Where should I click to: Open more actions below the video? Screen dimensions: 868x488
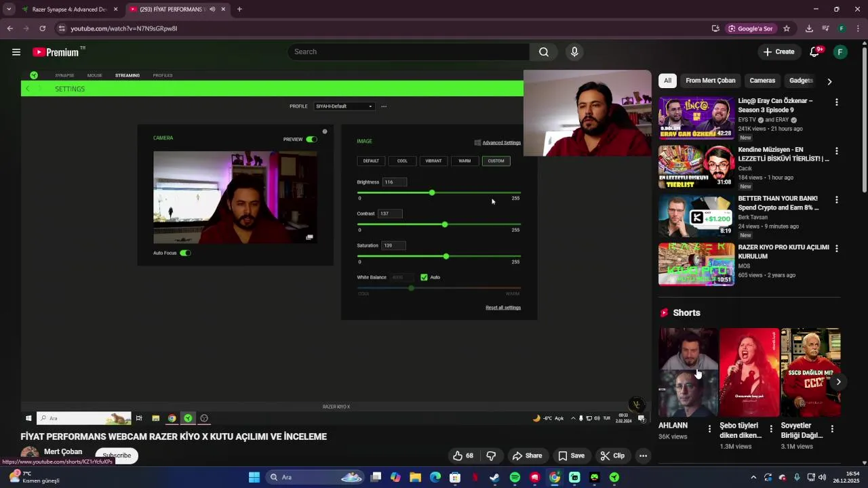pos(643,456)
